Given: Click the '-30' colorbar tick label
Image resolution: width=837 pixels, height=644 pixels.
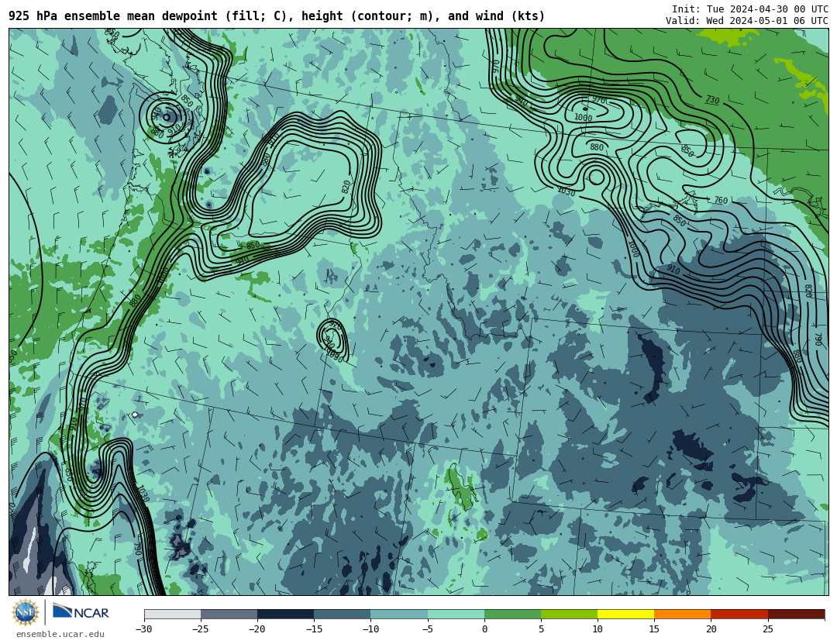Looking at the screenshot, I should click(x=143, y=629).
